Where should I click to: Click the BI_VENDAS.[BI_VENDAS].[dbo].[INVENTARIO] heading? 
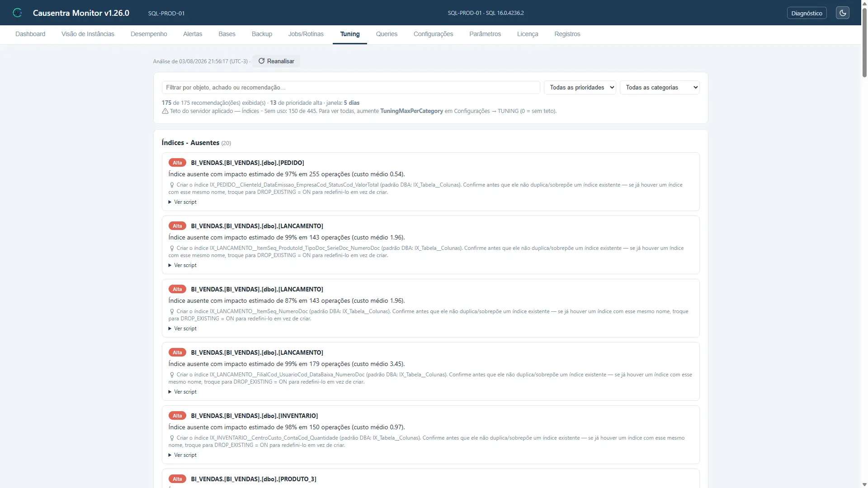point(254,416)
